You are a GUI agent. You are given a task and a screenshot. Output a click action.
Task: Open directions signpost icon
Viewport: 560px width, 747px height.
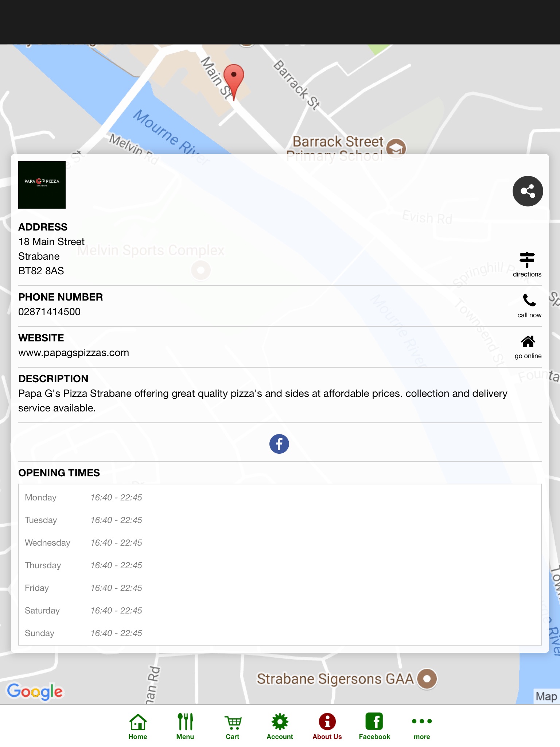(527, 260)
